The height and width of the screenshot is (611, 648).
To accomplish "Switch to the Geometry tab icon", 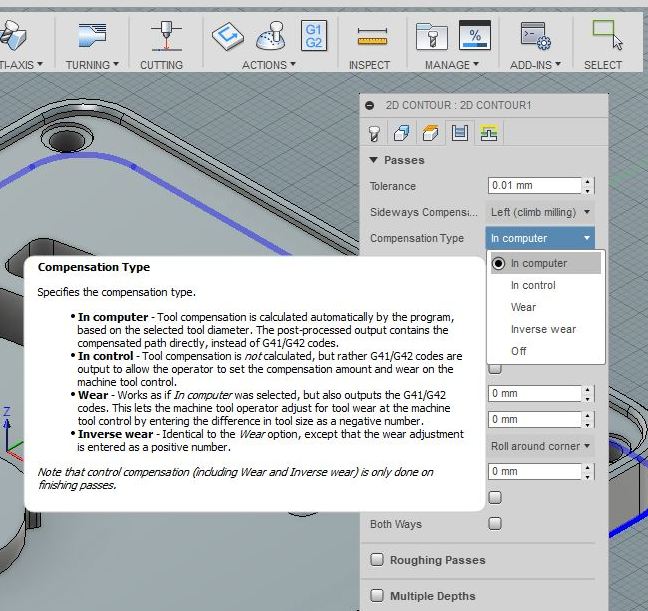I will pyautogui.click(x=404, y=132).
